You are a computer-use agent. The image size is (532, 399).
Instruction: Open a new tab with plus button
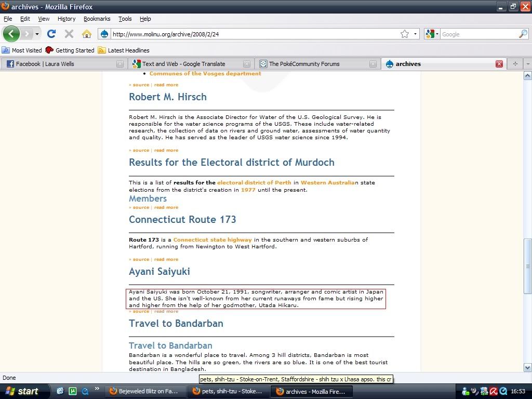pos(515,64)
